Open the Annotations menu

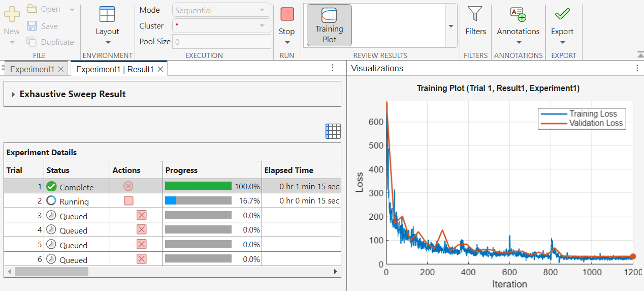click(x=518, y=25)
